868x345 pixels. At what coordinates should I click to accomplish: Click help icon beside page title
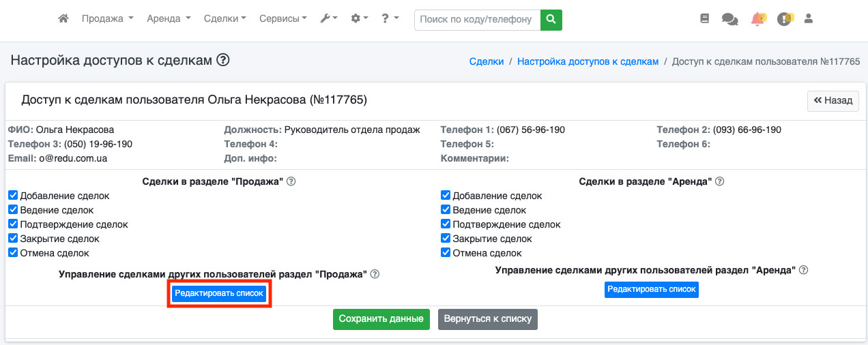click(222, 60)
